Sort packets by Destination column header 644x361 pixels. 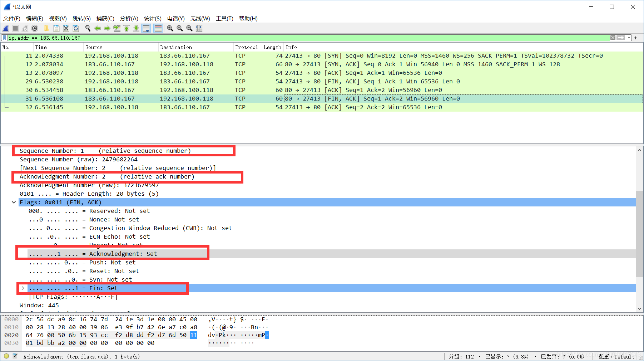click(x=196, y=47)
